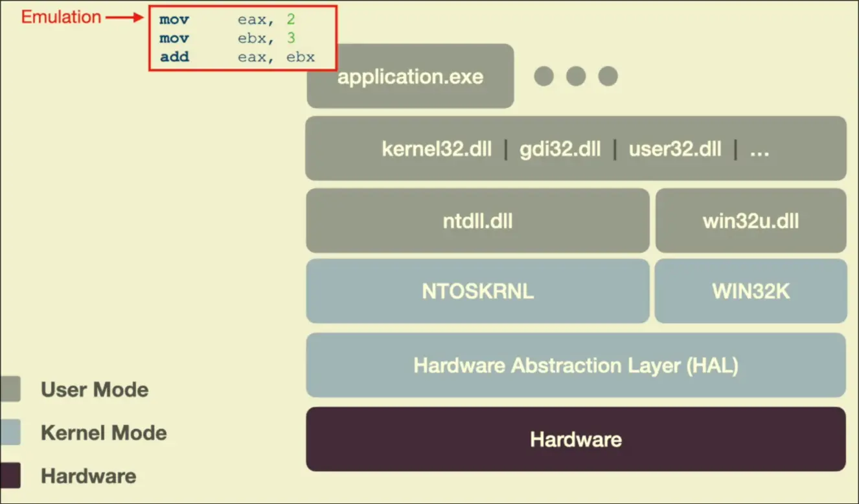Click the dark Hardware layer block
This screenshot has height=504, width=859.
(575, 439)
